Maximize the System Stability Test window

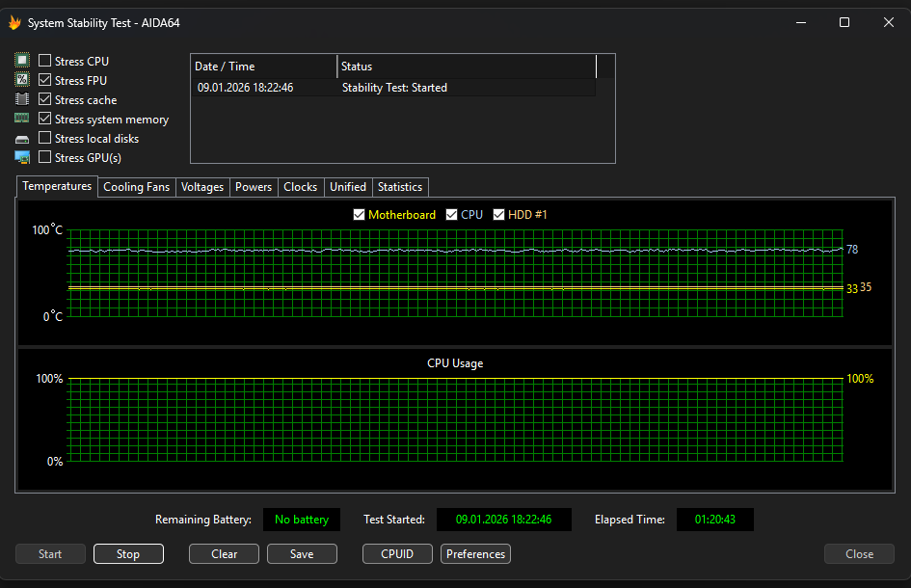[x=844, y=23]
